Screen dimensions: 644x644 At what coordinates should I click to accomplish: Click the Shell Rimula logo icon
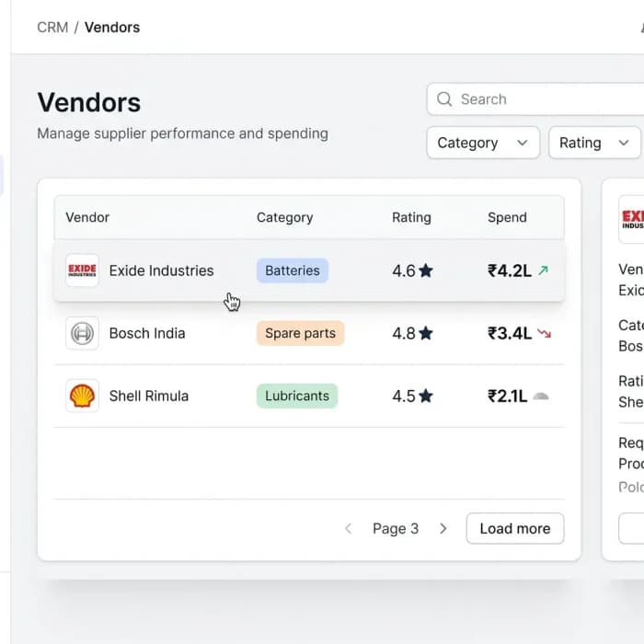[82, 396]
